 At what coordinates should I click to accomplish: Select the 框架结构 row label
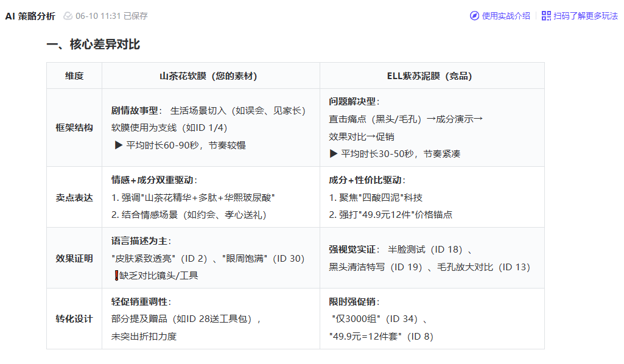pos(74,128)
